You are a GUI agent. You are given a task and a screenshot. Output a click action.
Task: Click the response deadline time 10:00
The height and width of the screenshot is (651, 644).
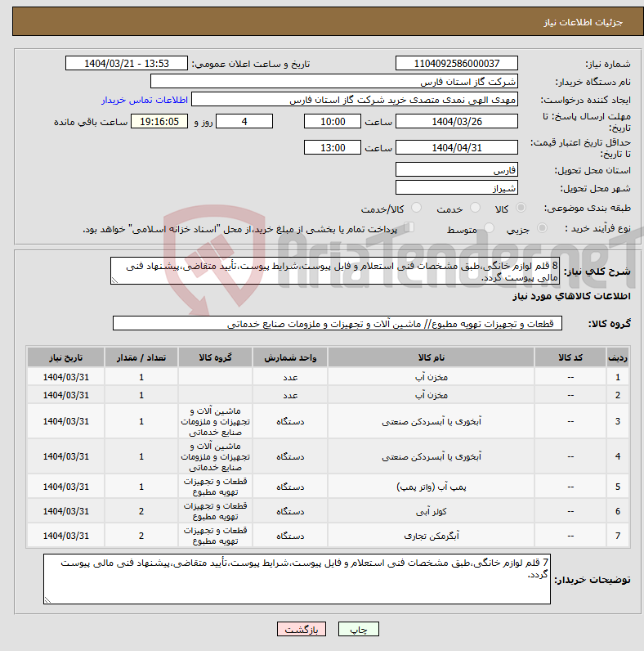point(333,122)
